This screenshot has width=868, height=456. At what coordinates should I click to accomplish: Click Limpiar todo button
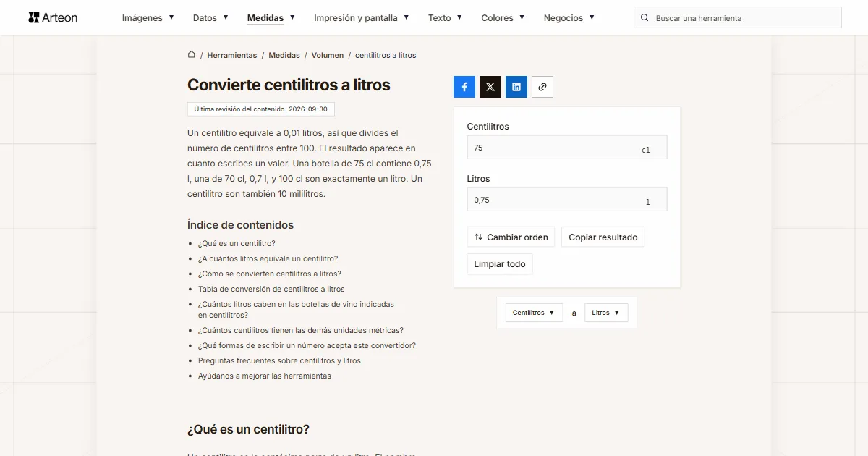point(500,263)
